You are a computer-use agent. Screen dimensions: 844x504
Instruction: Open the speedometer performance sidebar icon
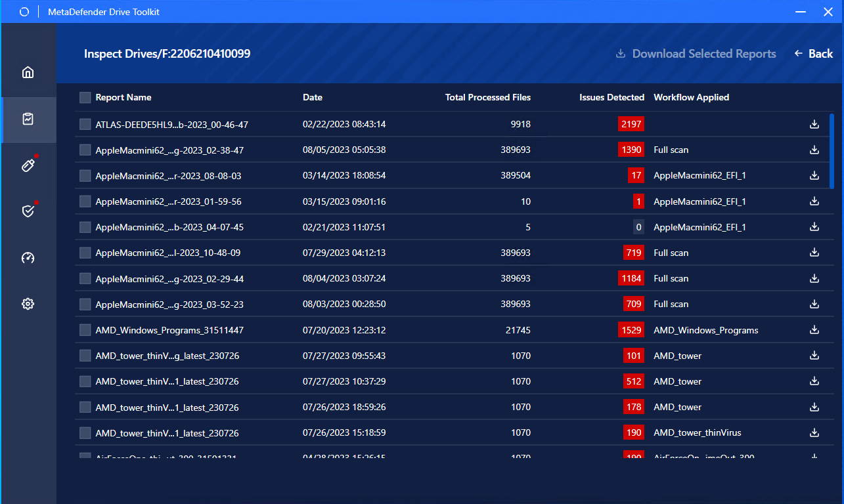tap(28, 257)
